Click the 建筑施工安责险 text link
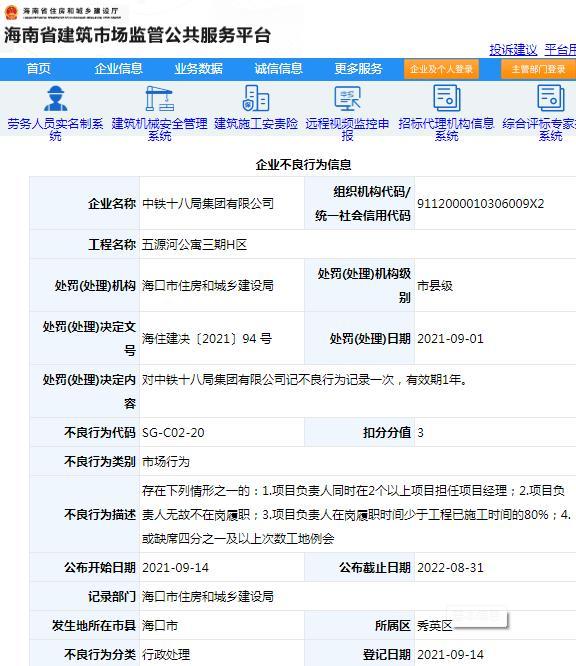Viewport: 576px width, 666px height. click(256, 124)
